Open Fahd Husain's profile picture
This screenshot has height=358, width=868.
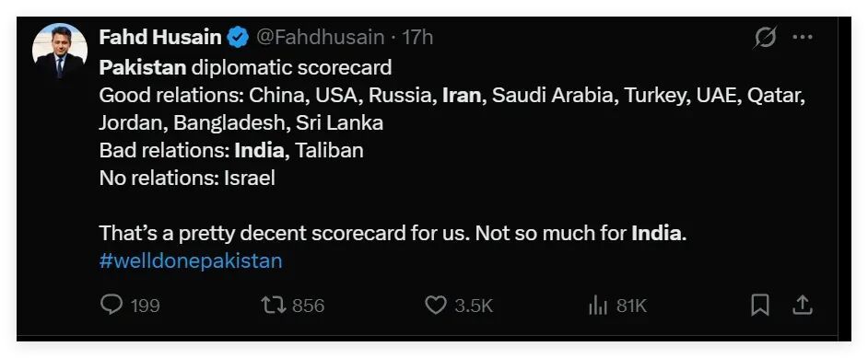[x=60, y=51]
